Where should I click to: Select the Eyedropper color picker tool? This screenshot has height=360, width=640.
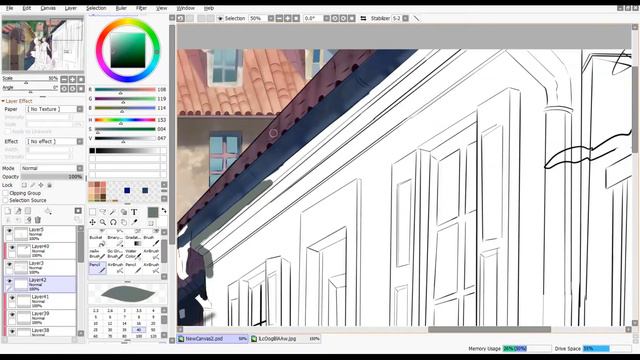click(134, 222)
